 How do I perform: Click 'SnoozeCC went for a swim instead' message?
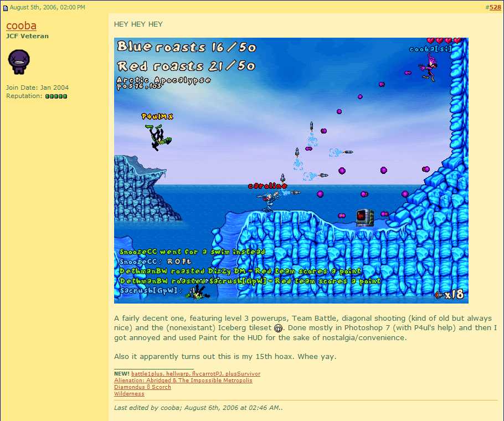point(192,251)
